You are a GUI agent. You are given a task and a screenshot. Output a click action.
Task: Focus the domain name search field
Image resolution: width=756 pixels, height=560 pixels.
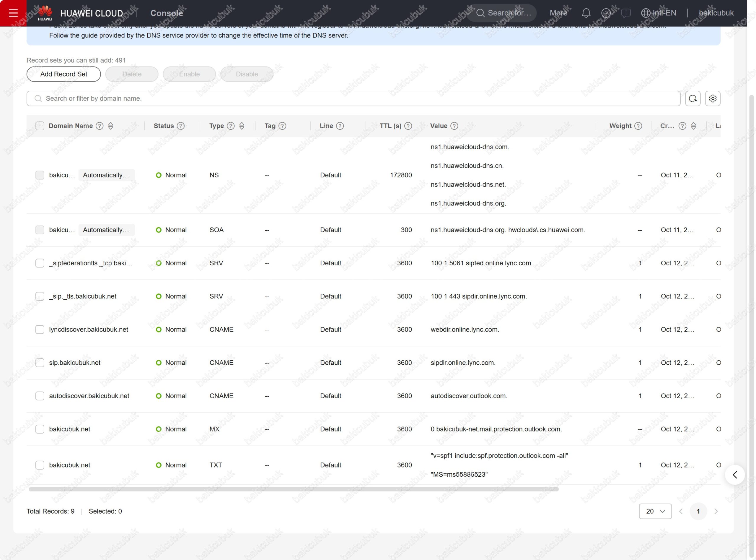point(353,99)
